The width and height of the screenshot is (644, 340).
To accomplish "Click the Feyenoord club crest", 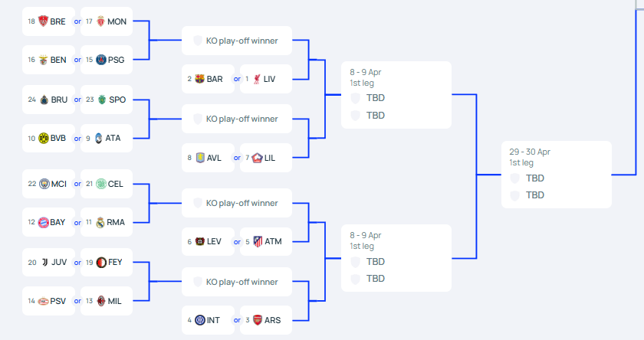I will (x=101, y=263).
